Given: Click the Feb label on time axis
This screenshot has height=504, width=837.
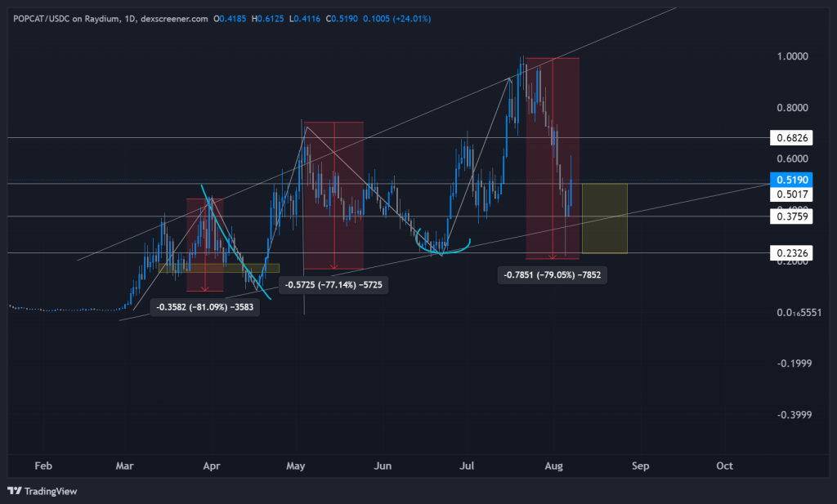Looking at the screenshot, I should 43,466.
